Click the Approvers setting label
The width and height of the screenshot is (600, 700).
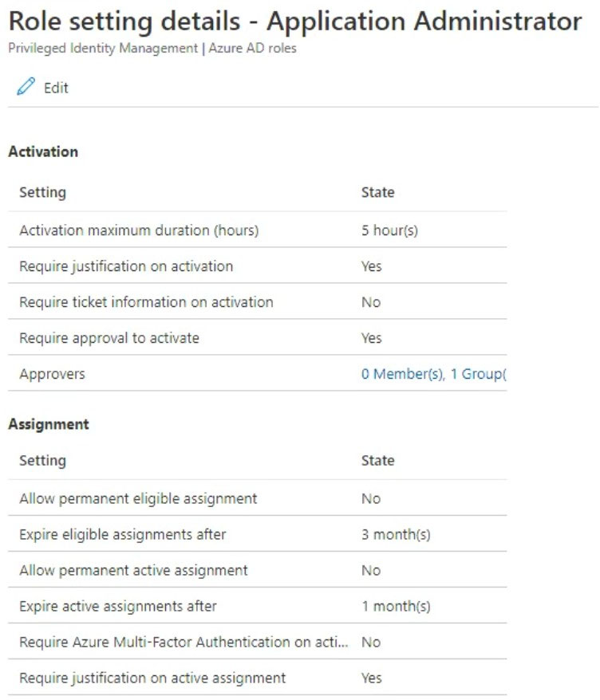click(53, 374)
